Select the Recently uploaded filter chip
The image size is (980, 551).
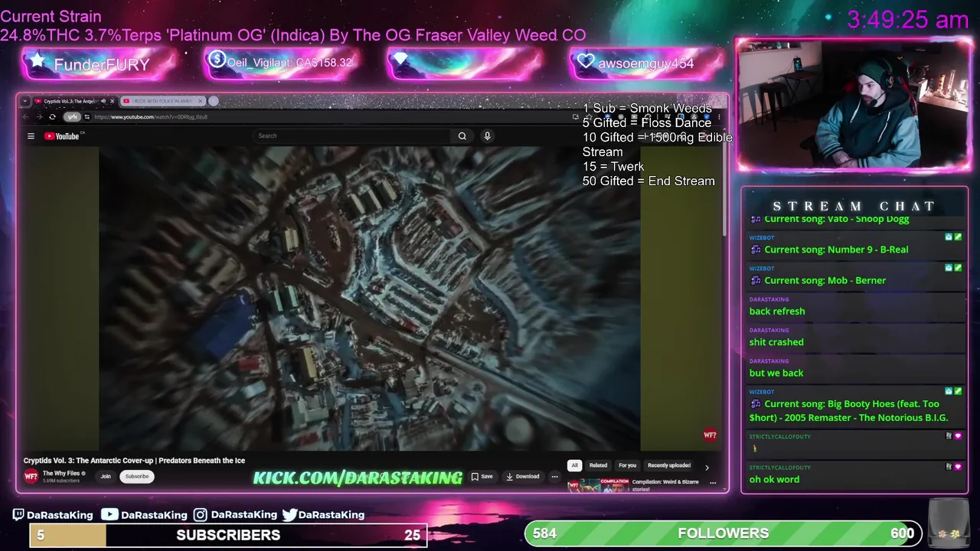pyautogui.click(x=669, y=465)
